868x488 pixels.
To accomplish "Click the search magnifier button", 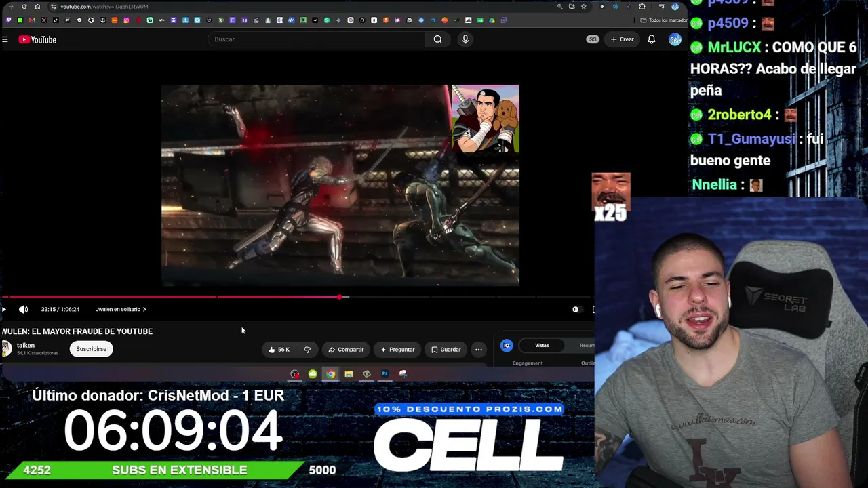I will 437,39.
